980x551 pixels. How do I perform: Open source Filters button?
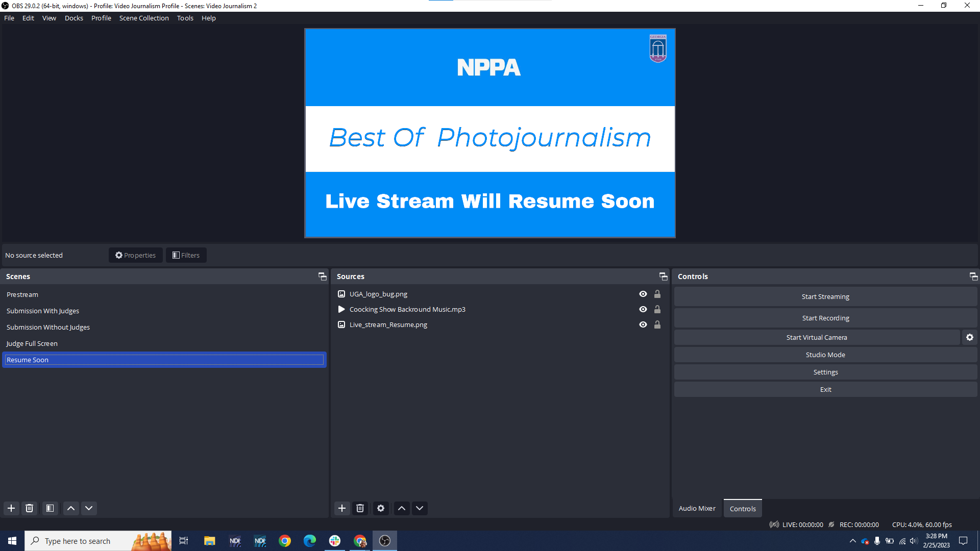click(x=186, y=255)
